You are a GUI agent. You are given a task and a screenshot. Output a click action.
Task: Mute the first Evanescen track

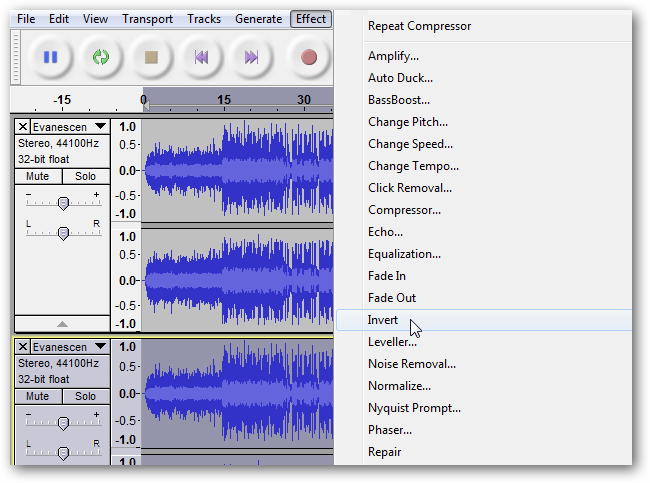(x=38, y=176)
